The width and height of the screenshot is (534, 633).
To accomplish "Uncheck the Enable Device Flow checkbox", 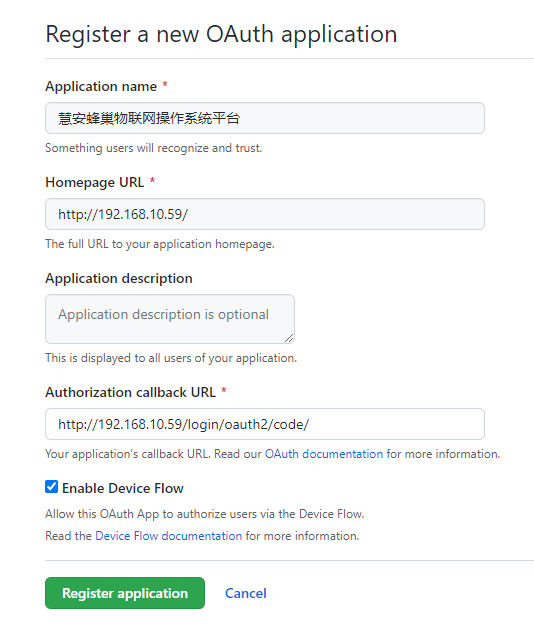I will [52, 487].
